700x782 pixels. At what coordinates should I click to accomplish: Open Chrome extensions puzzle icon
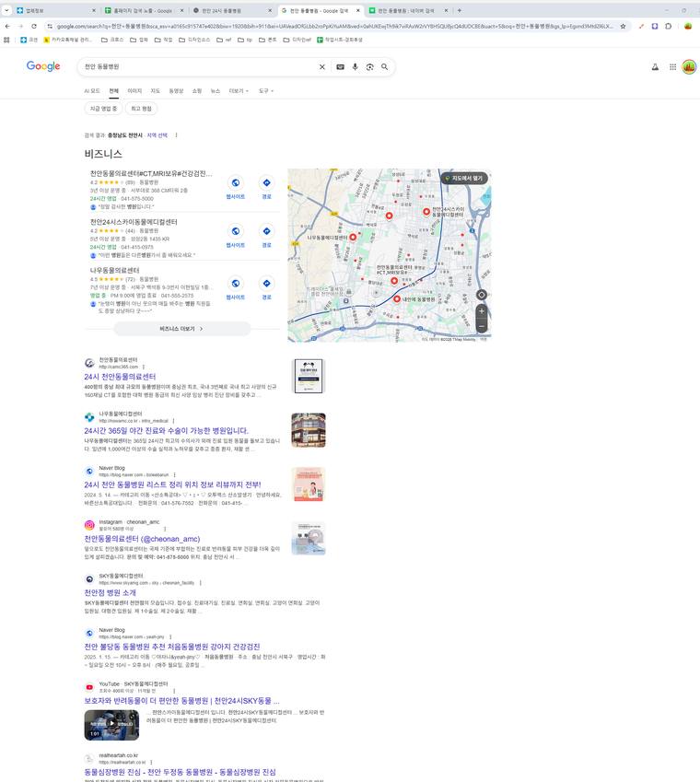coord(668,26)
